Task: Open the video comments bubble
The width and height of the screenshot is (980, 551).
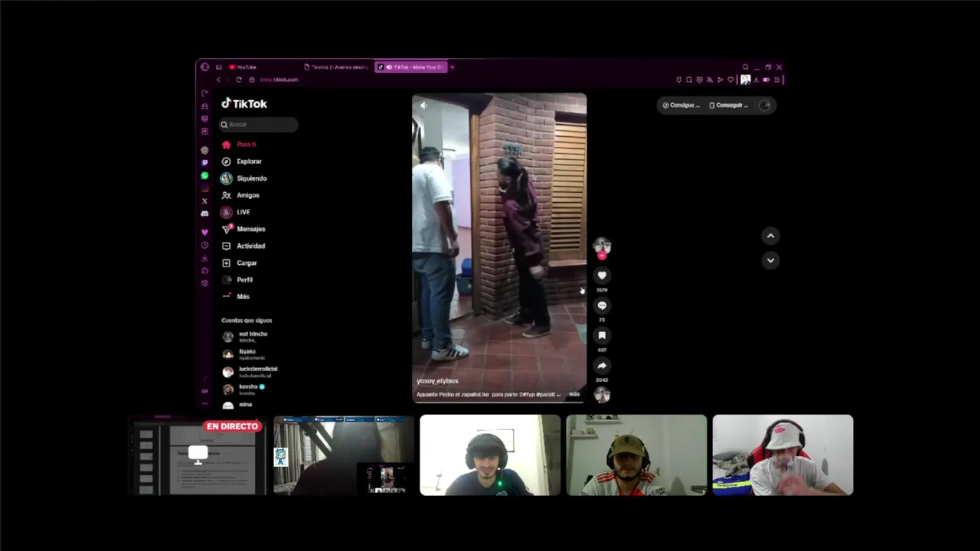Action: [602, 305]
